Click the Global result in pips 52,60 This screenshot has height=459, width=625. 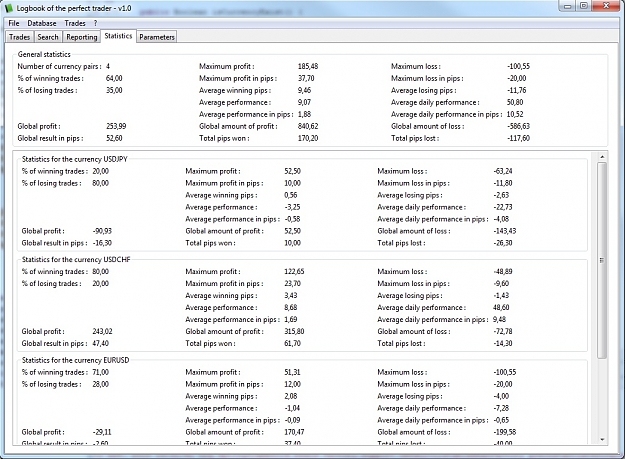pyautogui.click(x=114, y=138)
